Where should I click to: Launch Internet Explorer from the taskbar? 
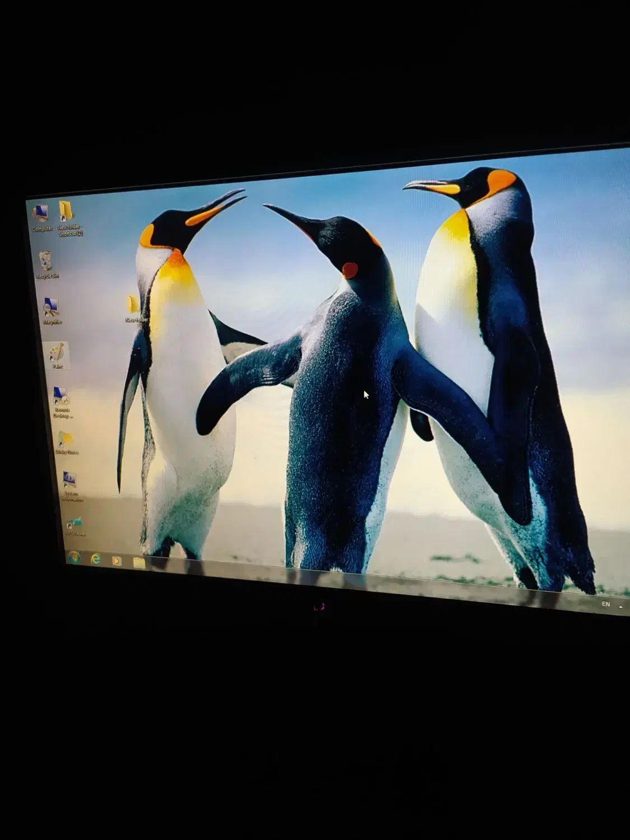coord(96,559)
